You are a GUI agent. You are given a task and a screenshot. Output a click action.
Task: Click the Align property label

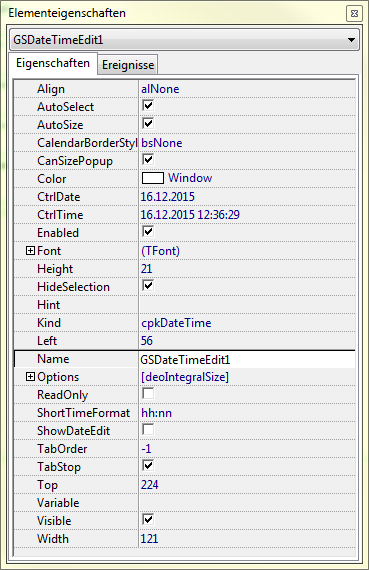click(51, 89)
